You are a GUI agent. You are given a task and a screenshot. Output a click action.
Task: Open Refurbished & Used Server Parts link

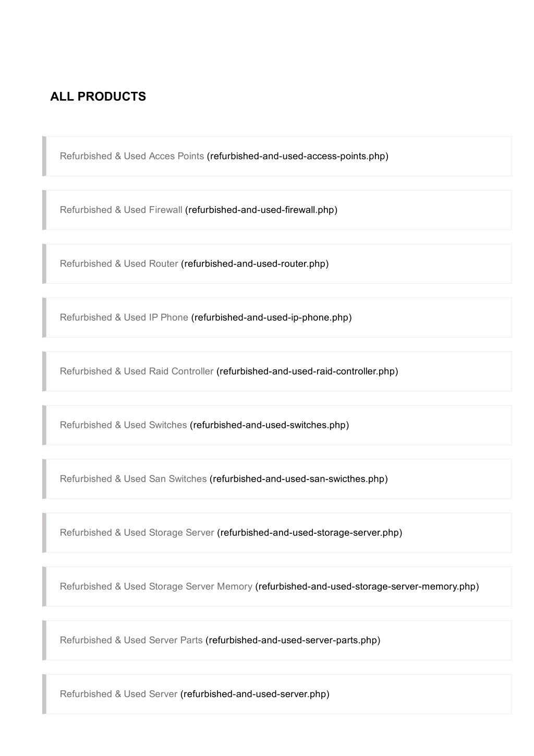click(x=131, y=640)
